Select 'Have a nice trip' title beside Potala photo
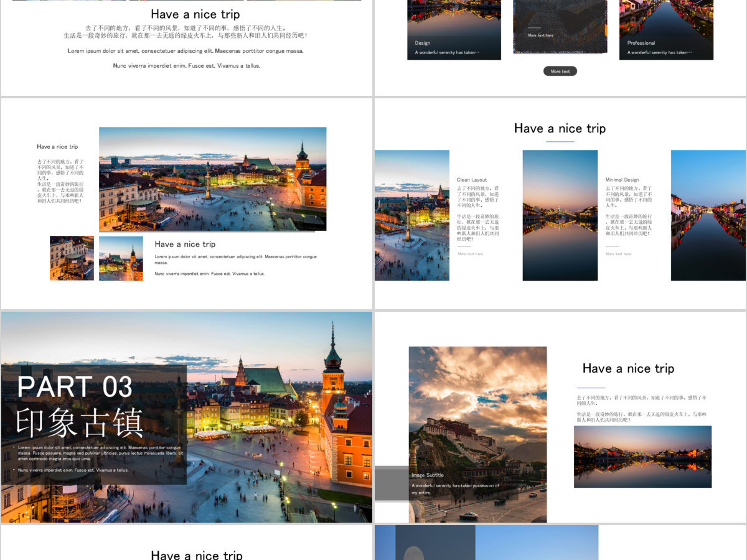 pos(628,368)
